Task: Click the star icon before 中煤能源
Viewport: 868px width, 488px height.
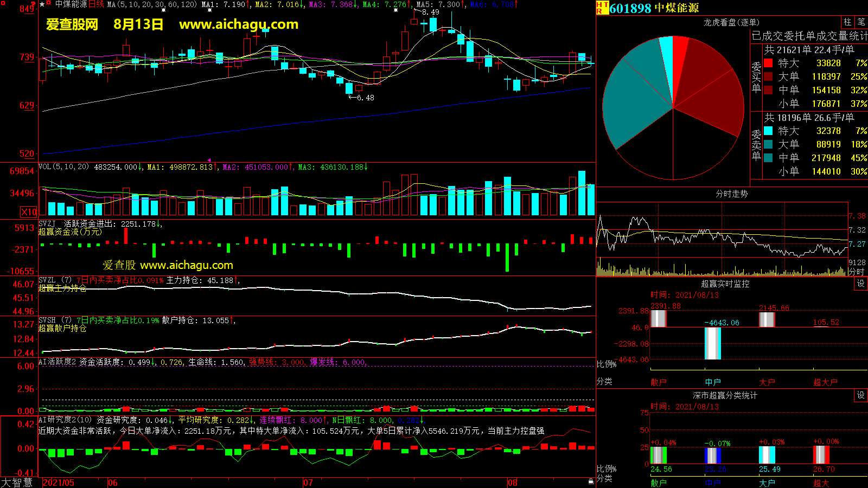Action: [x=42, y=4]
